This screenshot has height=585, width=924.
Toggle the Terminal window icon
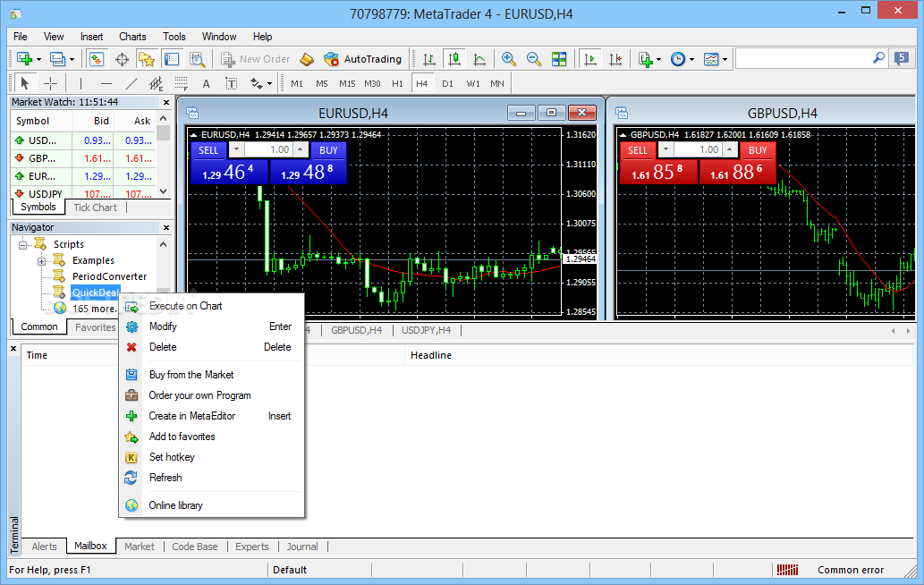point(172,59)
